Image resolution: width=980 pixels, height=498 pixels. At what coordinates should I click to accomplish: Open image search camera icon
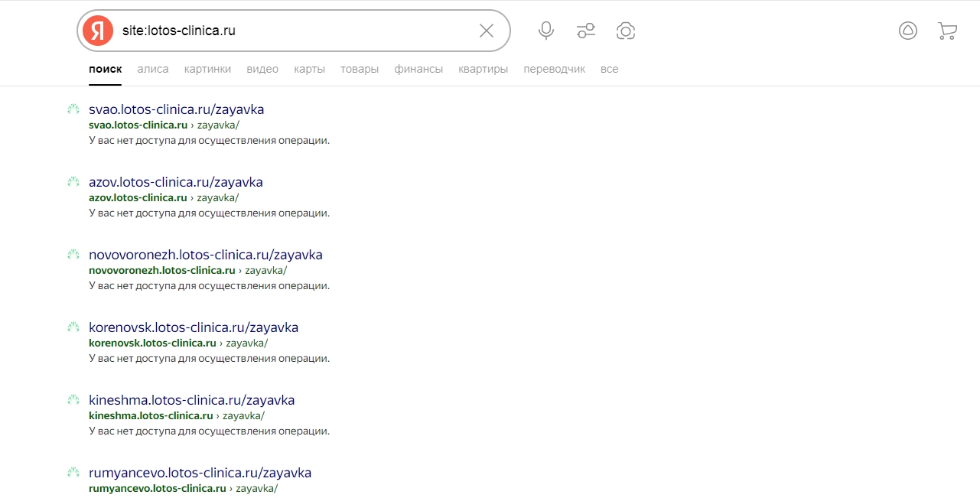click(626, 31)
